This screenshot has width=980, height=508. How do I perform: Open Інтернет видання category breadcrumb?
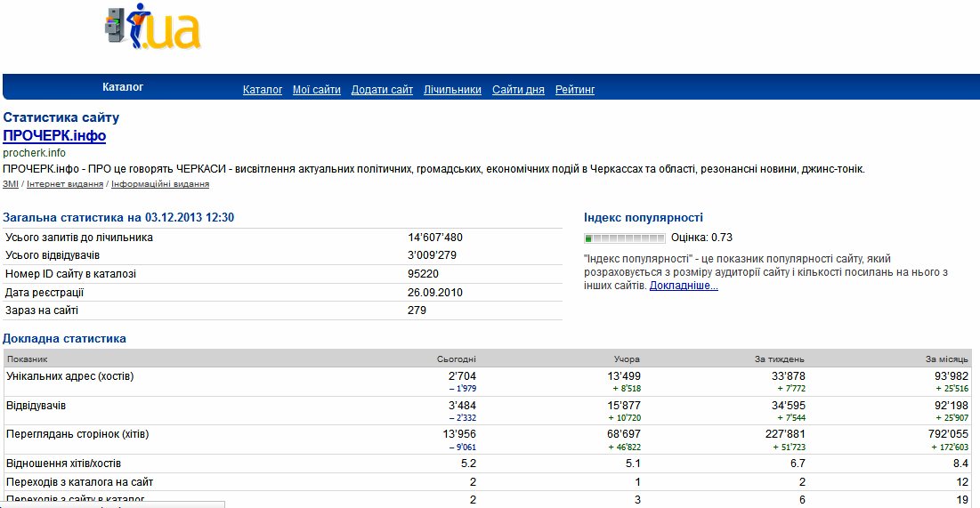click(x=65, y=184)
